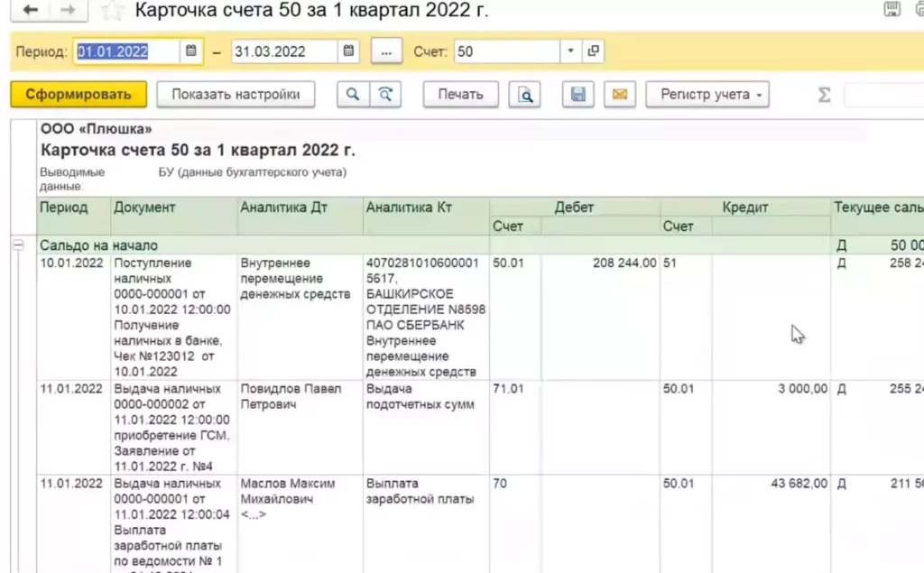The image size is (924, 573).
Task: Send report by email envelope icon
Action: click(619, 95)
